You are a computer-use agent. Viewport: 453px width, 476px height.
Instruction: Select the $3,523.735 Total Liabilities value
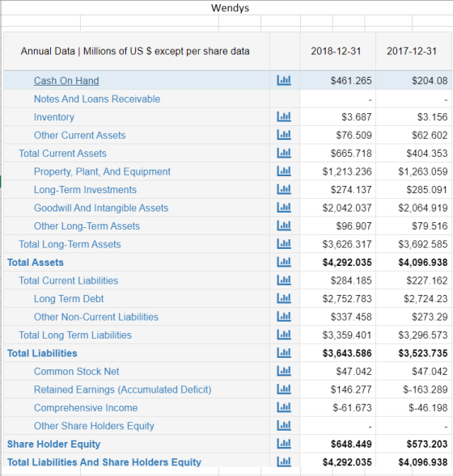pyautogui.click(x=414, y=353)
